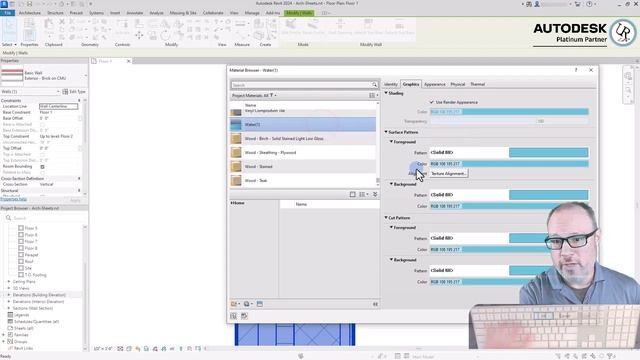Expand the Ceiling Plans tree node
640x360 pixels.
coord(9,282)
